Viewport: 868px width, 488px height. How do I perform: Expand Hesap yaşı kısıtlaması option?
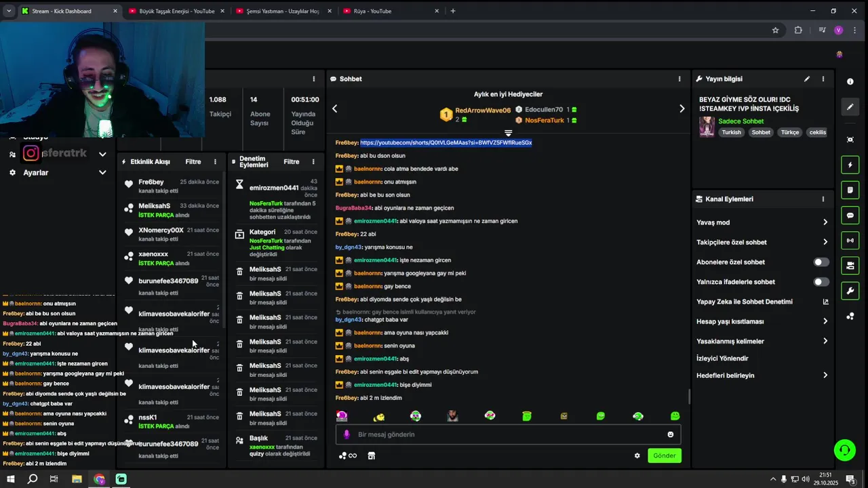tap(762, 321)
